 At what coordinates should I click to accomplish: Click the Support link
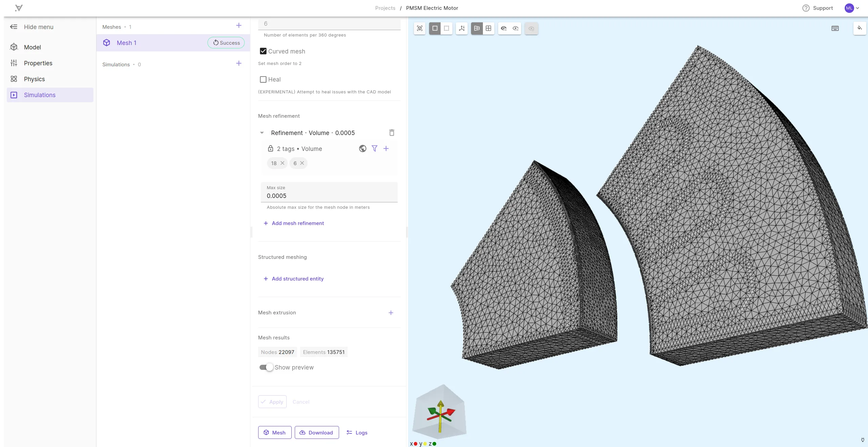(823, 8)
